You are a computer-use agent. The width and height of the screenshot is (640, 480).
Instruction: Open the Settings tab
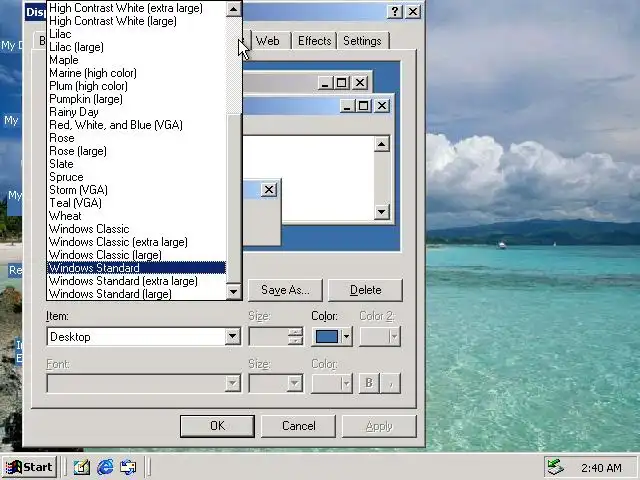pyautogui.click(x=362, y=41)
